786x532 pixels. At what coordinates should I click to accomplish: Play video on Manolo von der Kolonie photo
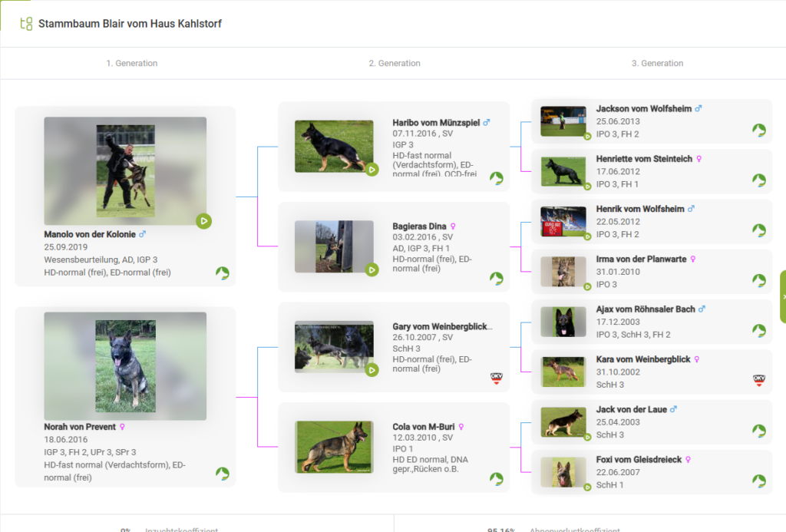(203, 221)
